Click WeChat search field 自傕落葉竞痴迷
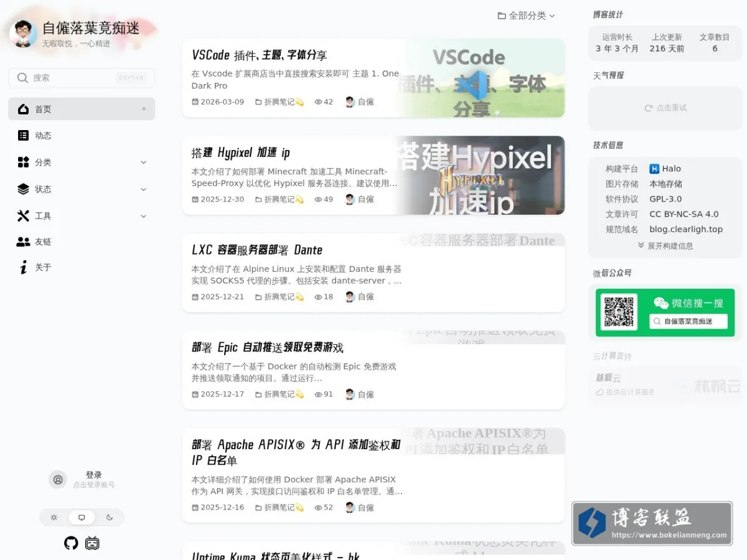The image size is (747, 560). pos(688,322)
